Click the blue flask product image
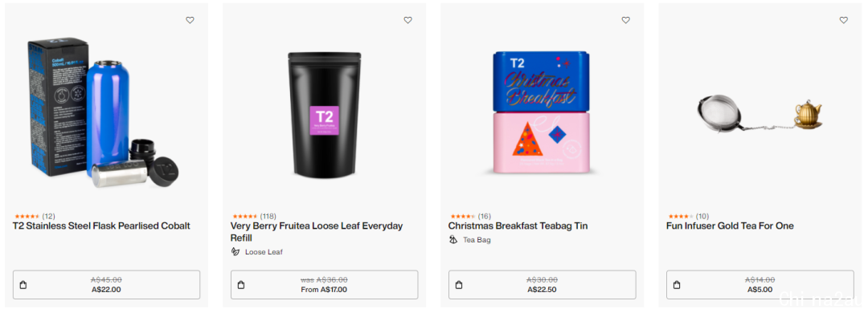 coord(106,113)
